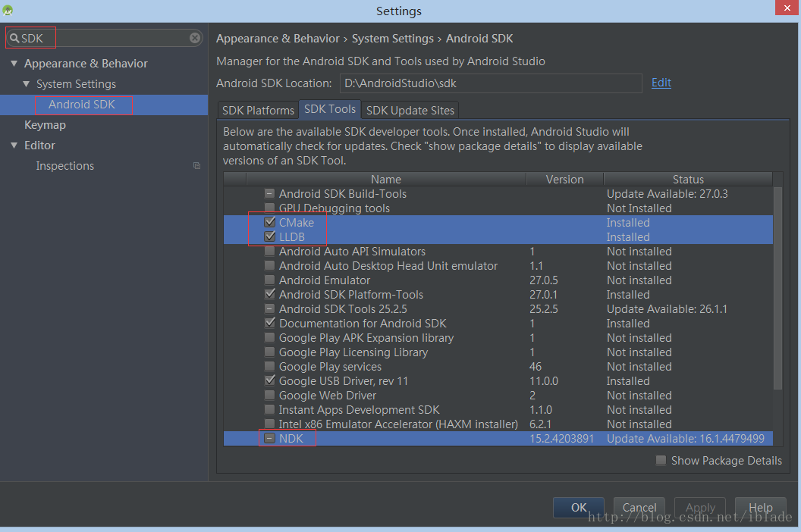Screen dimensions: 801x532
Task: Select the SDK Tools tab
Action: pyautogui.click(x=330, y=109)
